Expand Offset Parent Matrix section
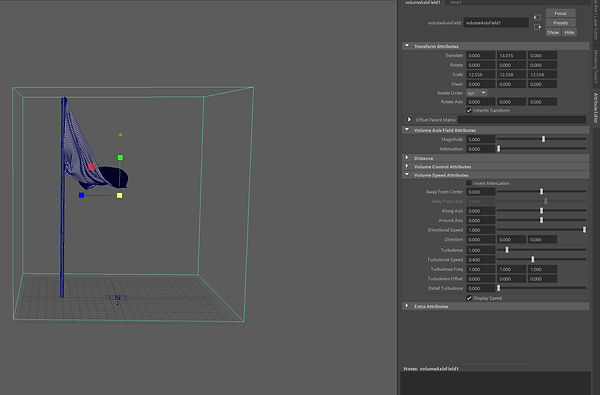This screenshot has height=395, width=600. pyautogui.click(x=409, y=120)
